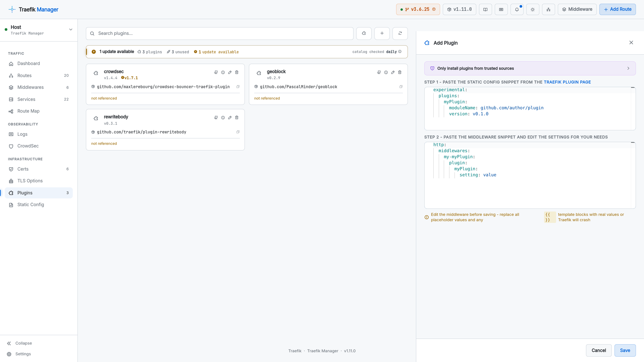The height and width of the screenshot is (362, 644).
Task: Cancel adding the plugin
Action: pos(599,351)
